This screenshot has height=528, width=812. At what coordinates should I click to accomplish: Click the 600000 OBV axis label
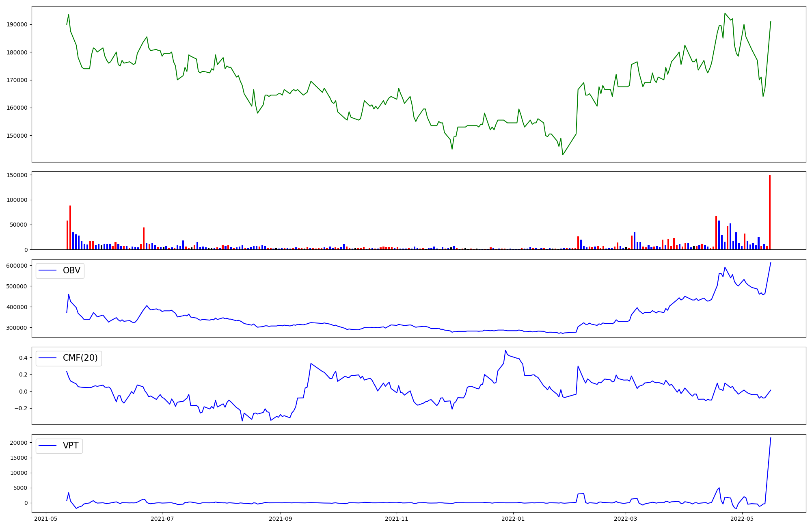17,266
